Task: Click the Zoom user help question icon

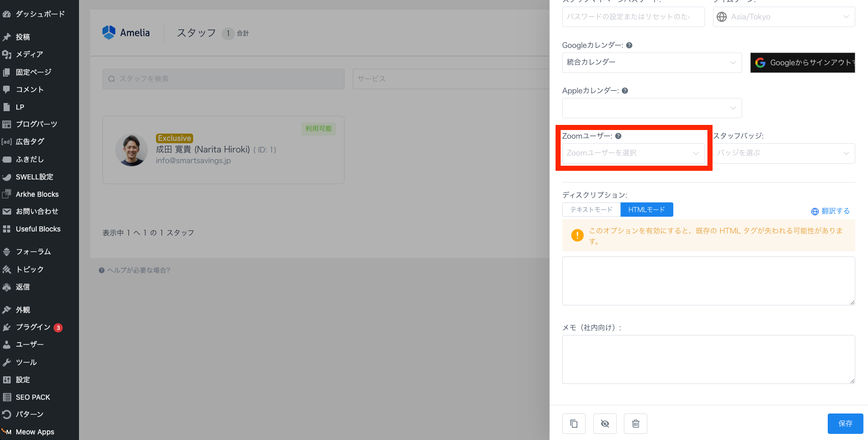Action: (618, 136)
